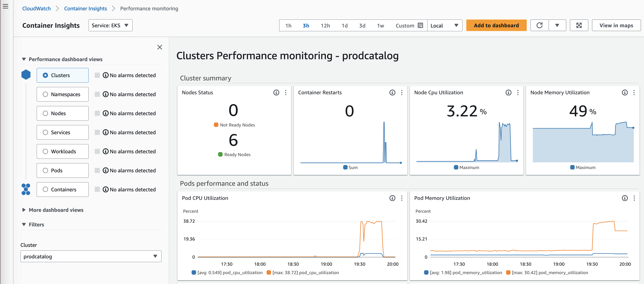Dismiss the dashboard views side panel

(160, 47)
